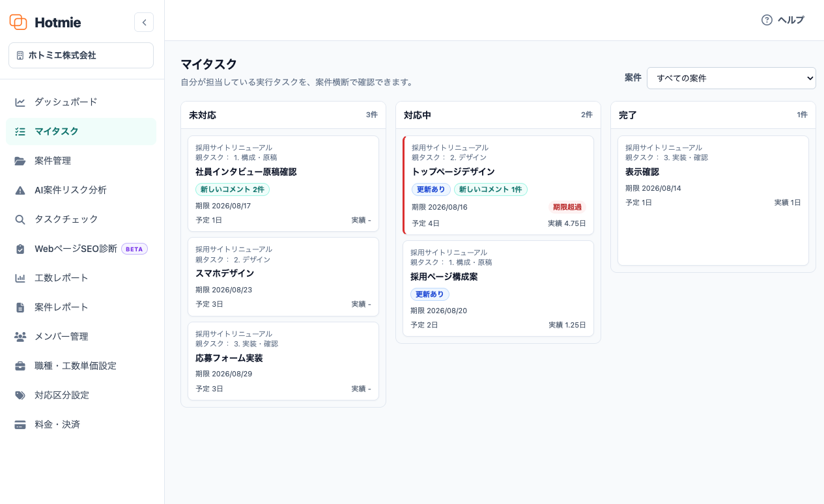Open the トップページデザイン task card
The image size is (824, 504).
coord(498,186)
